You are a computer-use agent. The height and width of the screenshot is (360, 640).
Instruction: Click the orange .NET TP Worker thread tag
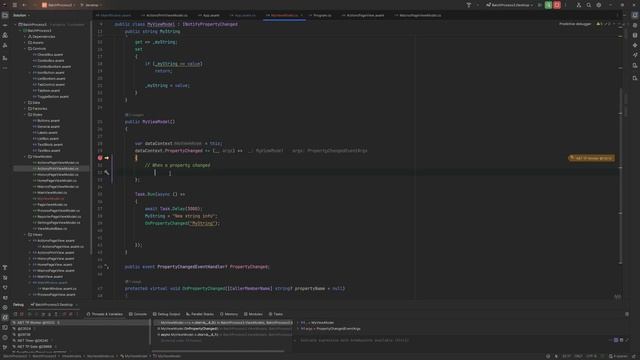[x=591, y=158]
